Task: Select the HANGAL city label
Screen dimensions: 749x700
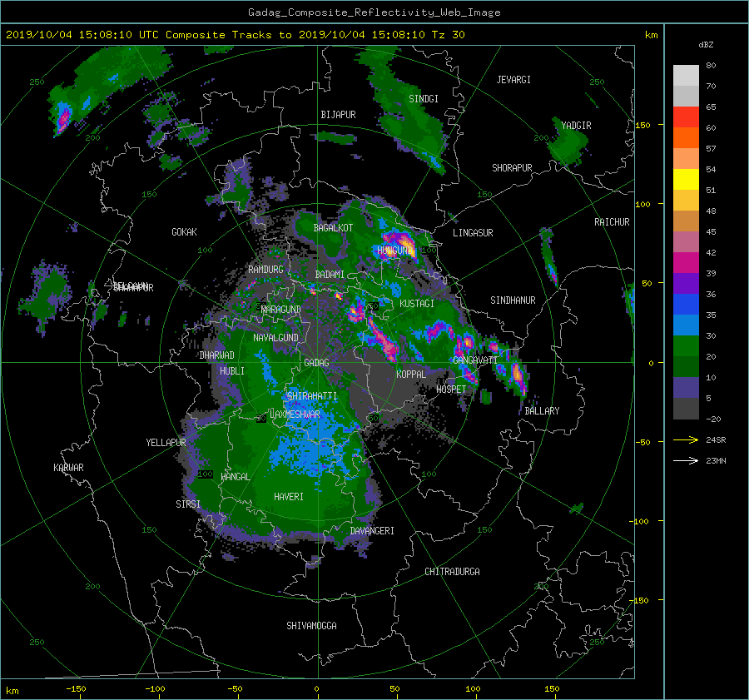Action: pyautogui.click(x=235, y=477)
